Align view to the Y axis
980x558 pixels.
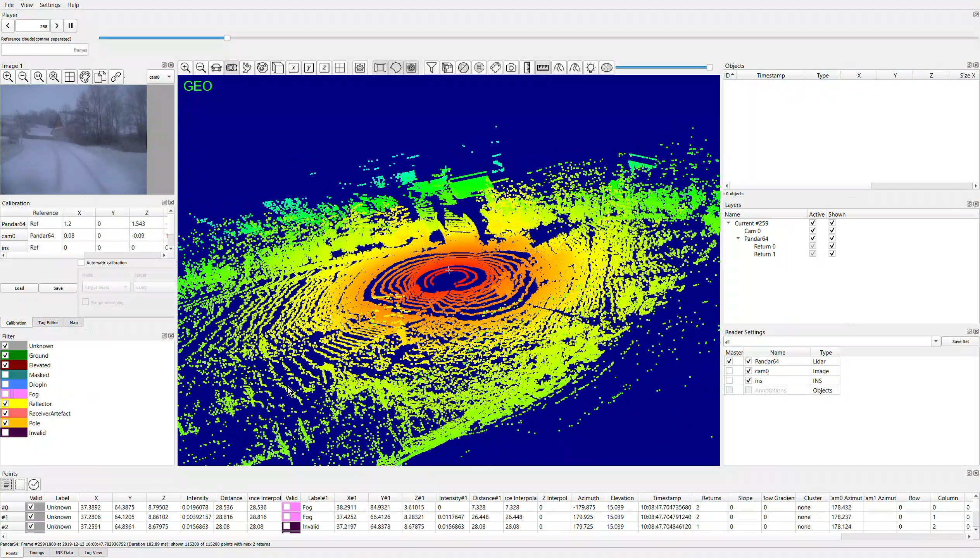tap(309, 68)
